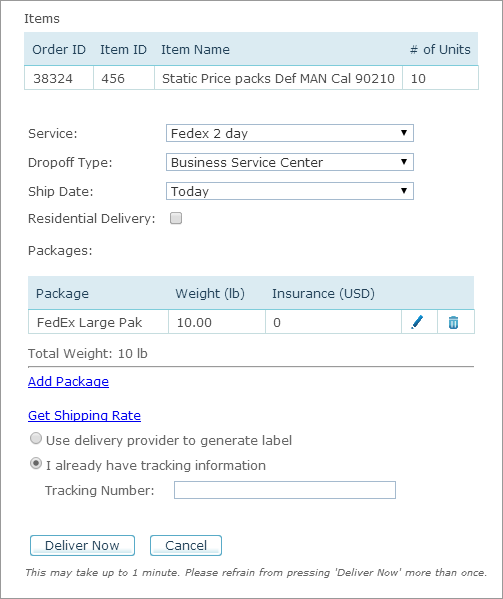Image resolution: width=503 pixels, height=599 pixels.
Task: Click item name 'Static Price packs Def MAN Cal 90210'
Action: coord(278,78)
